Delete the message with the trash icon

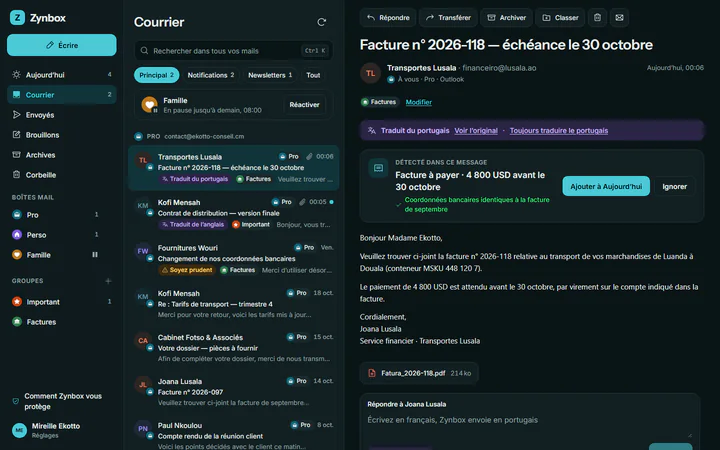click(x=597, y=17)
